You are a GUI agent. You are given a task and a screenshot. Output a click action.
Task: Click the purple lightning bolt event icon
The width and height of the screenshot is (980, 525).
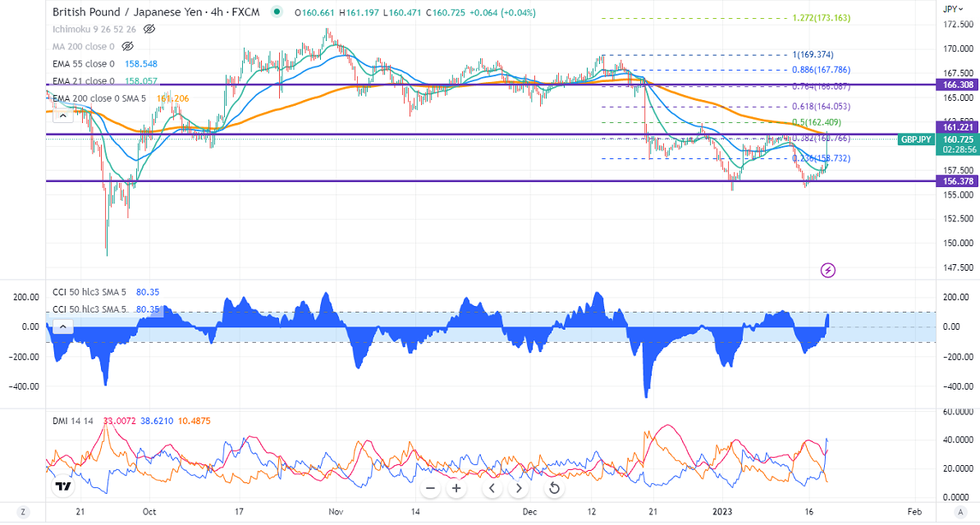[828, 270]
